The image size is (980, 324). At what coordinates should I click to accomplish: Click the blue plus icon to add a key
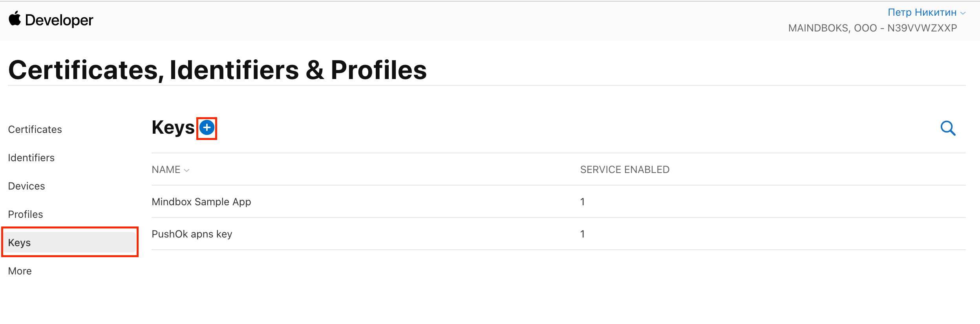click(x=207, y=128)
